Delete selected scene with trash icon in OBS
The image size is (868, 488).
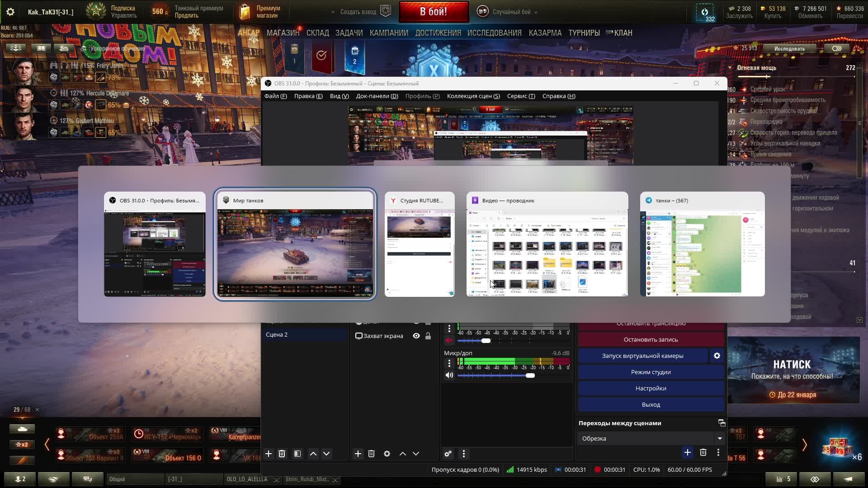tap(282, 454)
